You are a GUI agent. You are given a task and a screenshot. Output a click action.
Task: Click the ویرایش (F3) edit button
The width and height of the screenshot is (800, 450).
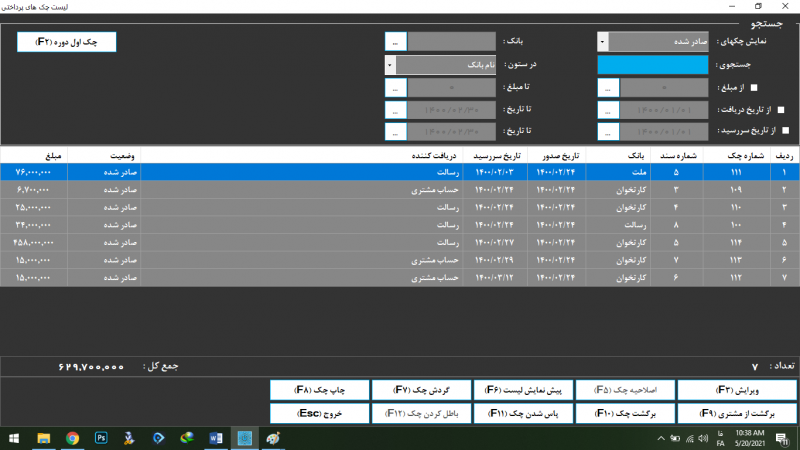[737, 390]
